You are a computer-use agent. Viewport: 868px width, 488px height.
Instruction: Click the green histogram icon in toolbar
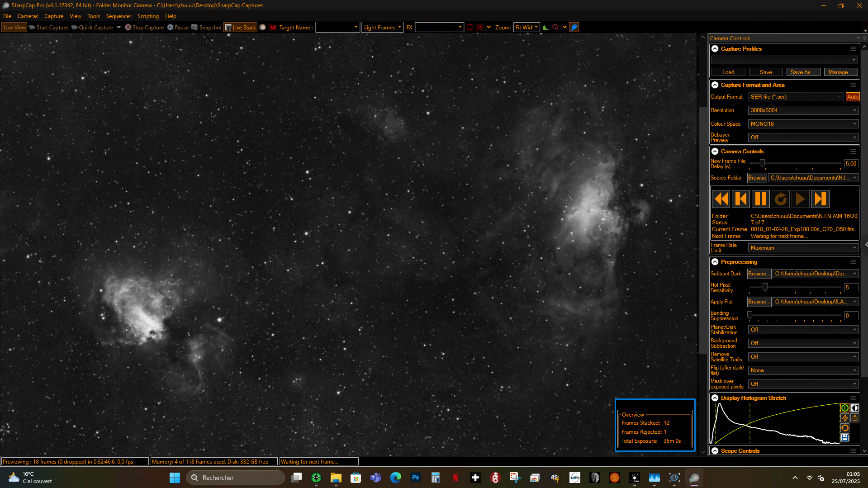tap(545, 28)
